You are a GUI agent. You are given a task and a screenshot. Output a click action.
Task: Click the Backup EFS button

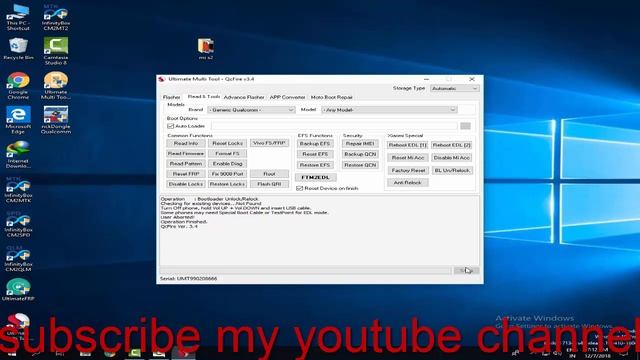coord(315,144)
